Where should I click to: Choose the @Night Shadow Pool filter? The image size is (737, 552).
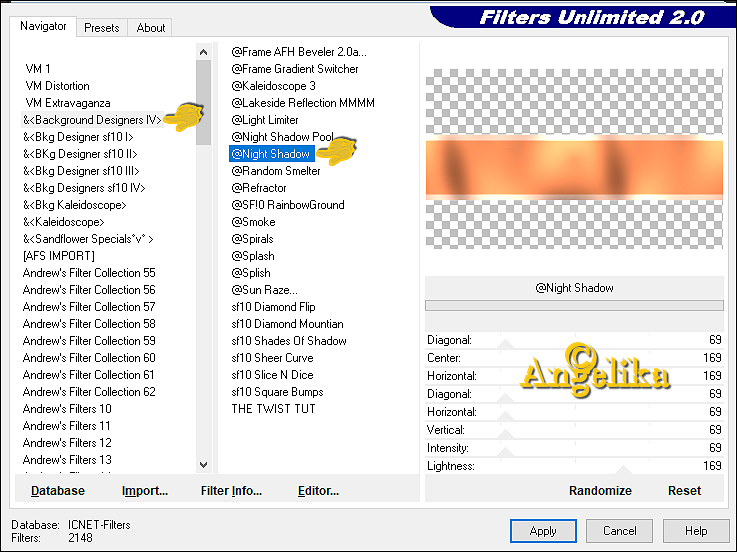[x=282, y=137]
